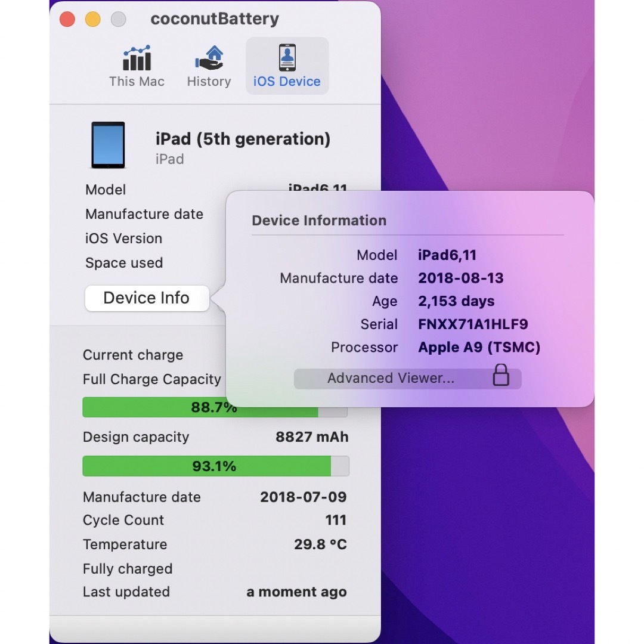Close the coconutBattery window
The image size is (644, 644).
[67, 19]
